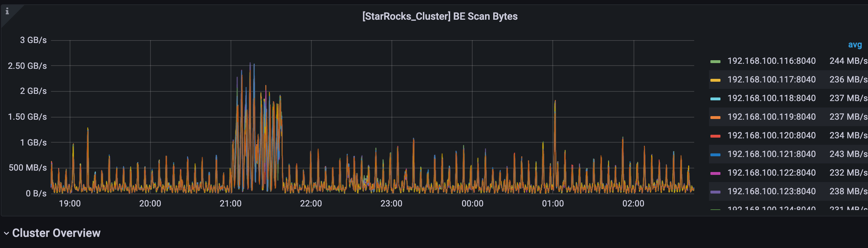Show only the 192.168.100.121:8040 series

[771, 154]
